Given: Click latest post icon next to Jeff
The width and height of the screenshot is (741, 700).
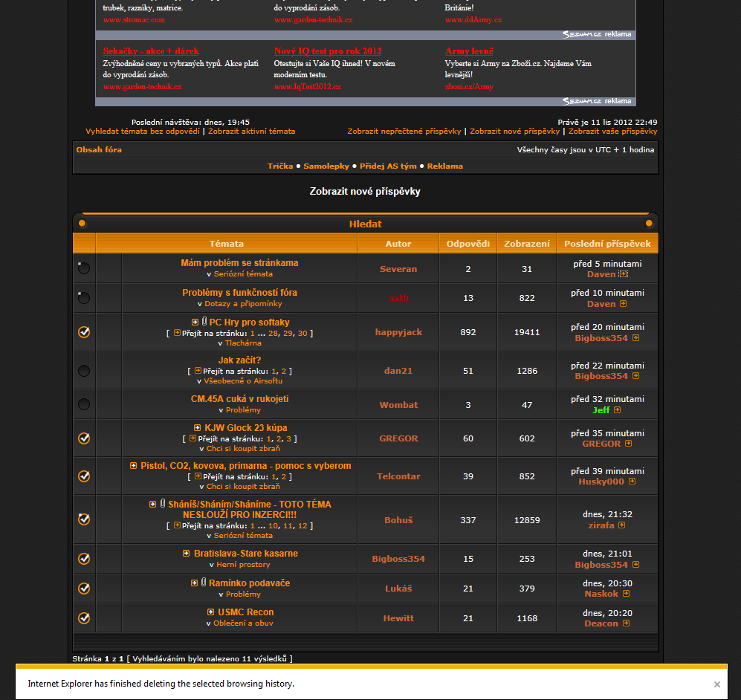Looking at the screenshot, I should [617, 410].
